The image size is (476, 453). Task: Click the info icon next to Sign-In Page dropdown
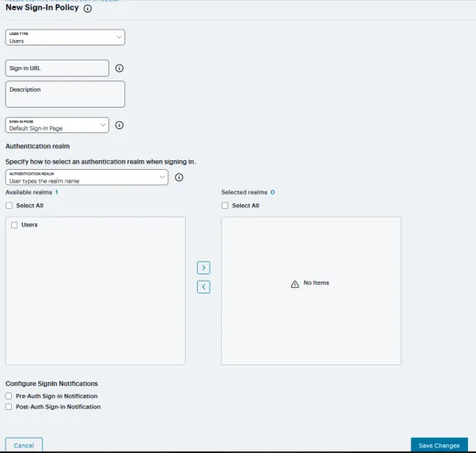click(x=120, y=125)
